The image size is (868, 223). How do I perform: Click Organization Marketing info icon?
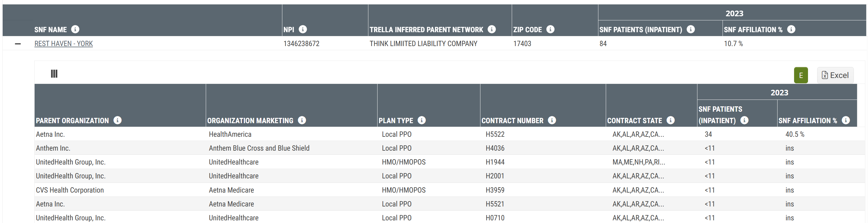(302, 120)
